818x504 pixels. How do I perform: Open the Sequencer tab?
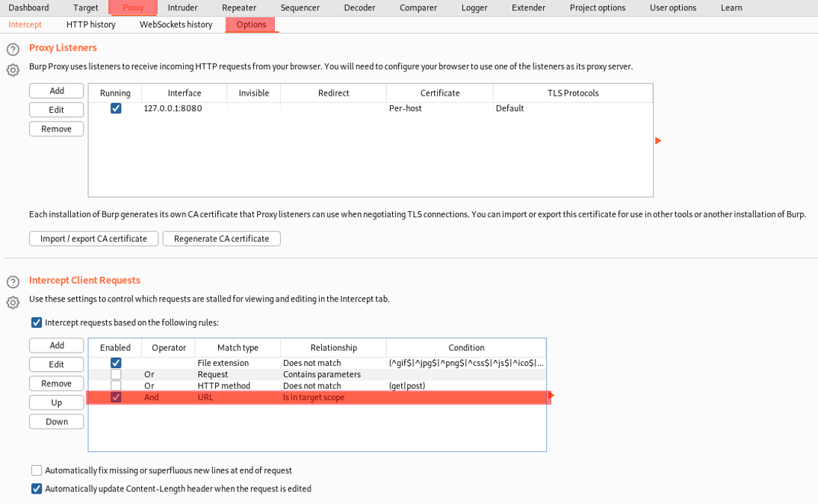tap(300, 7)
